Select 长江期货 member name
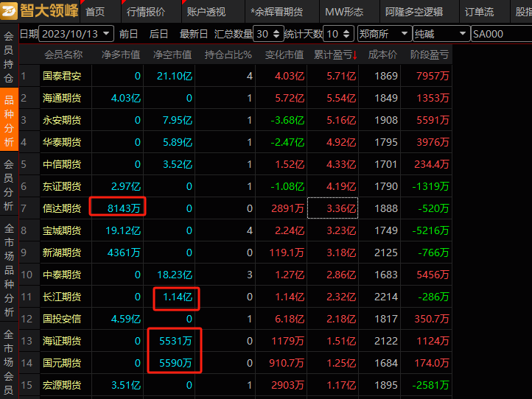 pos(62,297)
